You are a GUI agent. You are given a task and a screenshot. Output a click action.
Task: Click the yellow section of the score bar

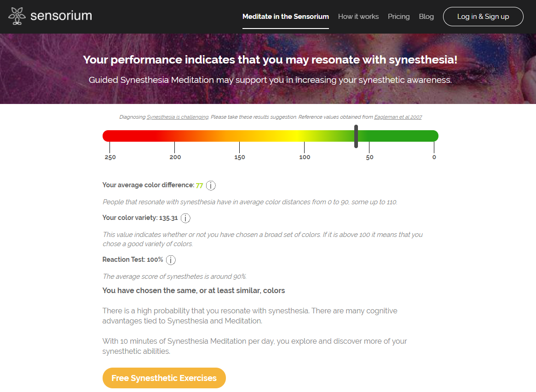294,136
